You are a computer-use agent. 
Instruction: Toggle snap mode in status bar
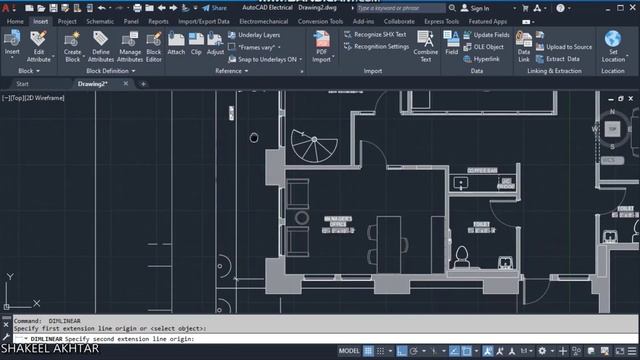(x=380, y=351)
